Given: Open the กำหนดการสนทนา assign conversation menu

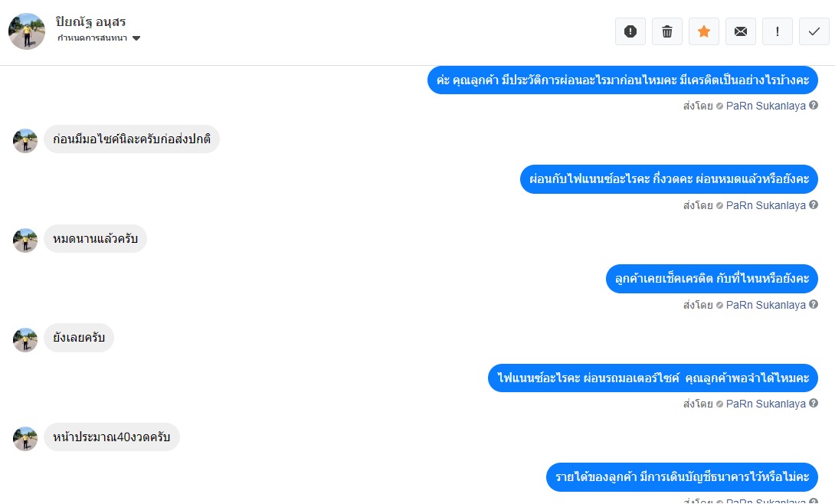Looking at the screenshot, I should 99,38.
